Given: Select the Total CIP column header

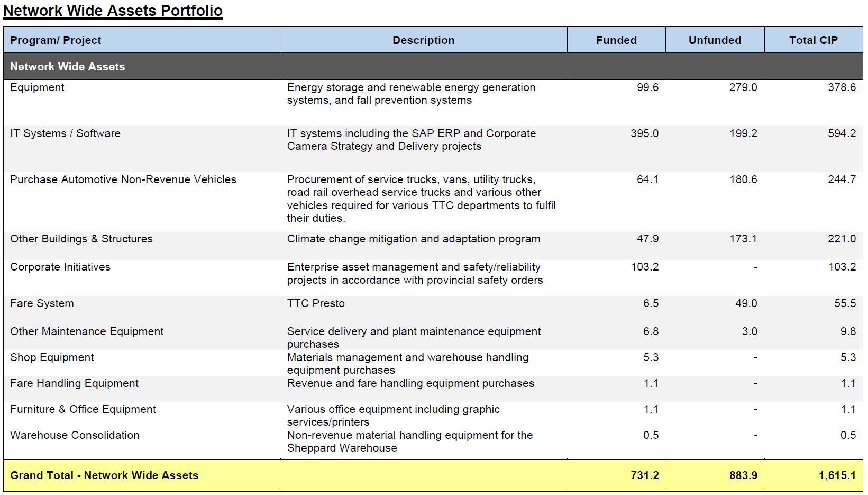Looking at the screenshot, I should 813,40.
